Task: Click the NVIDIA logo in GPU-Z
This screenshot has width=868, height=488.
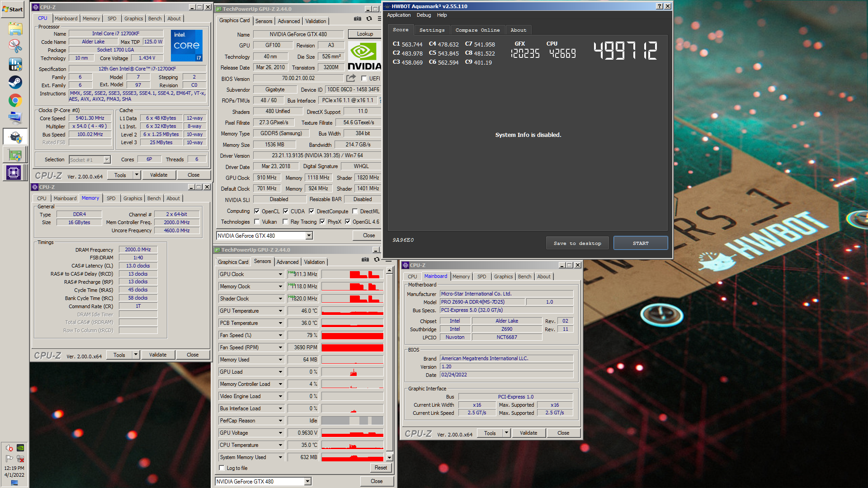Action: click(364, 56)
